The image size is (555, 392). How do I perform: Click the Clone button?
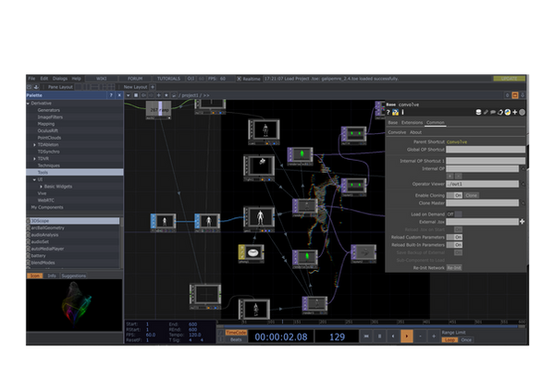click(x=471, y=195)
